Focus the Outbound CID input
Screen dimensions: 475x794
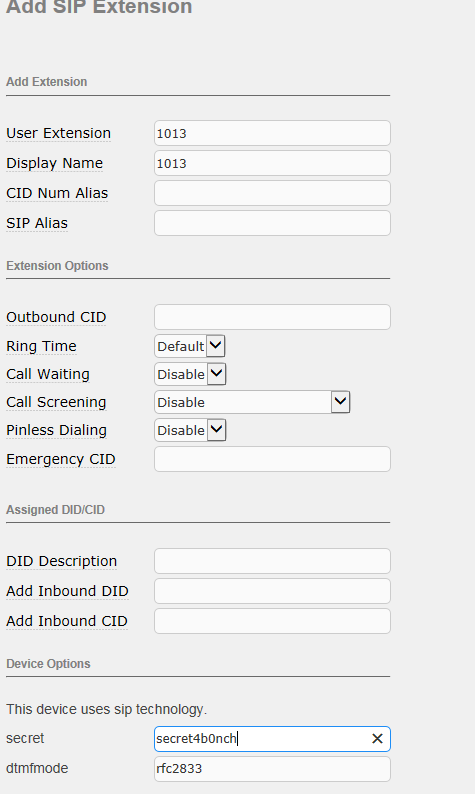click(x=272, y=317)
